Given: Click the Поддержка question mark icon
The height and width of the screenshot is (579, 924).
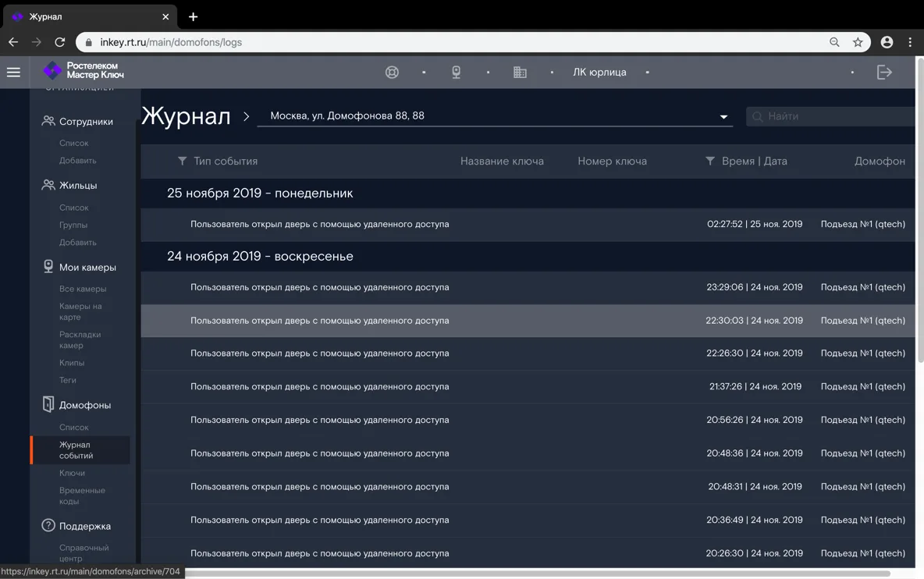Looking at the screenshot, I should point(48,525).
